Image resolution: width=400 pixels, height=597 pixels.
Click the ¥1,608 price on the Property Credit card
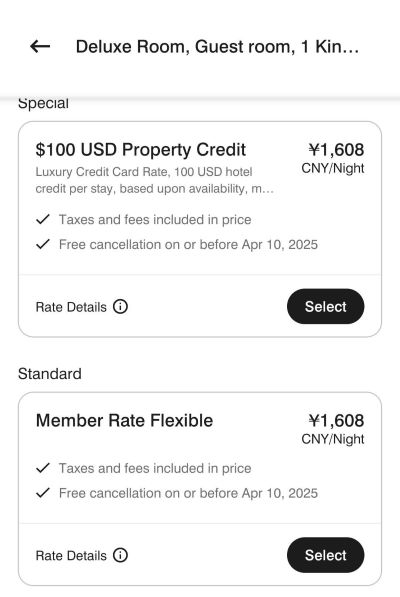coord(336,150)
